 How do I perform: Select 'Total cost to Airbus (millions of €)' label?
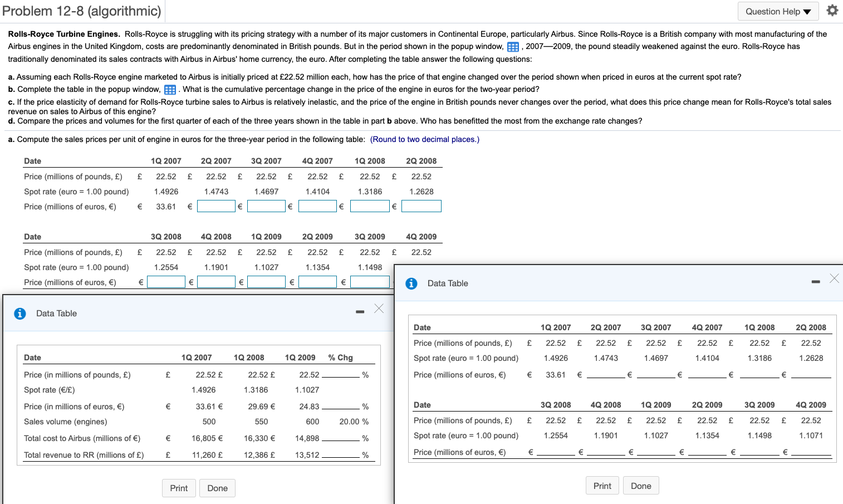tap(82, 438)
